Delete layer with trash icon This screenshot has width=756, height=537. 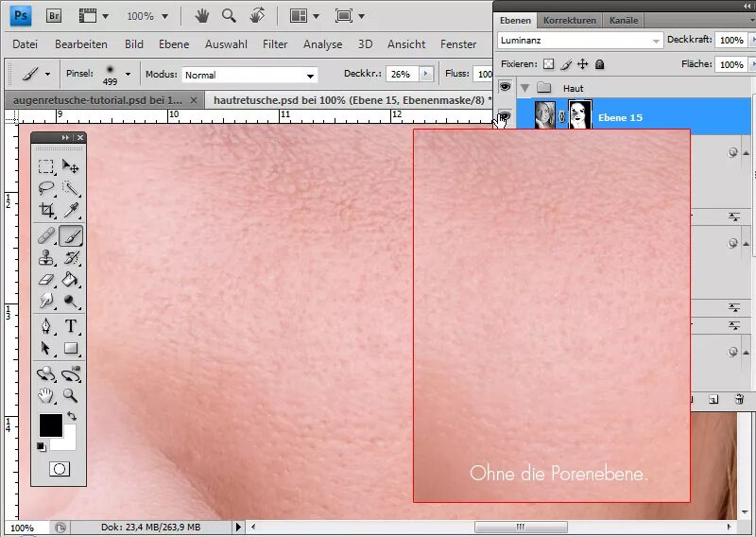point(739,399)
